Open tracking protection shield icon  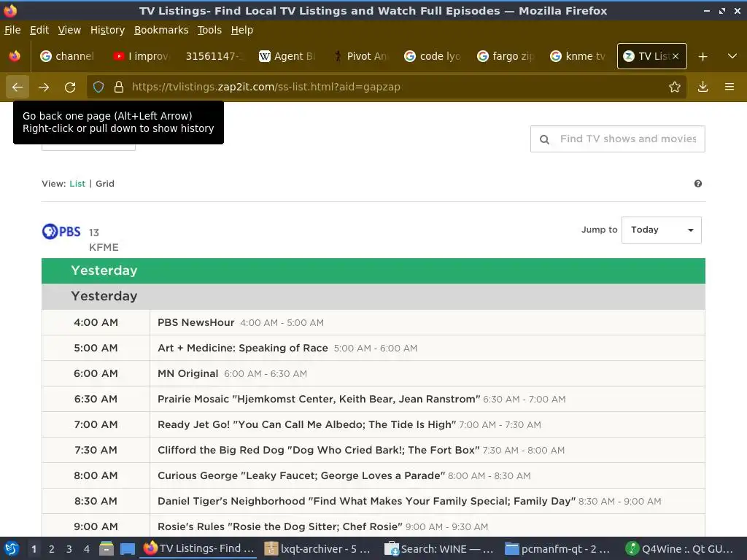click(98, 87)
